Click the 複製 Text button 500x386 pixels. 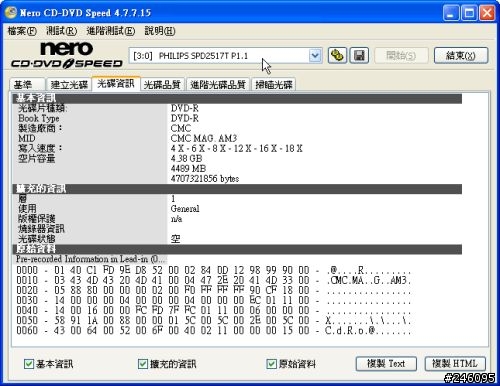click(386, 364)
